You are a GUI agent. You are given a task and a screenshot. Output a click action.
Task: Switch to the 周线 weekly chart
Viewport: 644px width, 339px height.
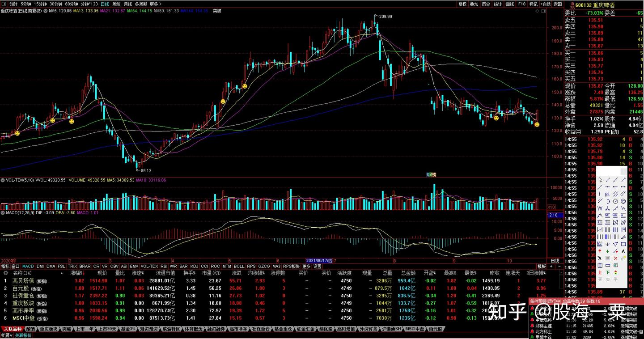(x=116, y=4)
